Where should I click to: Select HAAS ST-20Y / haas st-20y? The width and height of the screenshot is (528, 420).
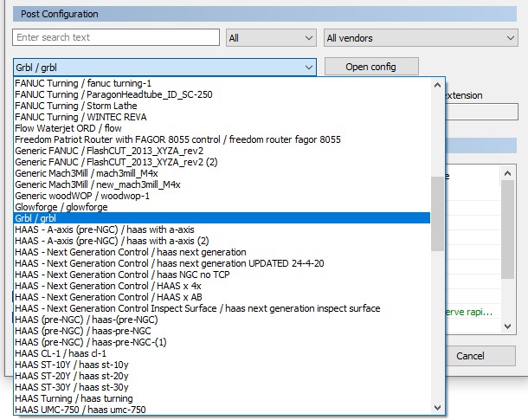(222, 376)
